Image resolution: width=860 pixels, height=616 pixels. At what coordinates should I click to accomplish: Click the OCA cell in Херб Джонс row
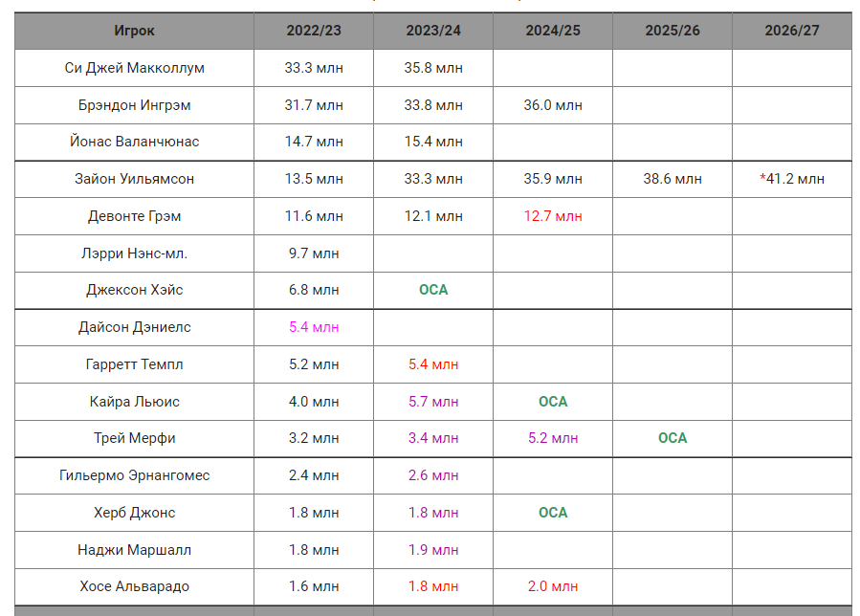[553, 513]
